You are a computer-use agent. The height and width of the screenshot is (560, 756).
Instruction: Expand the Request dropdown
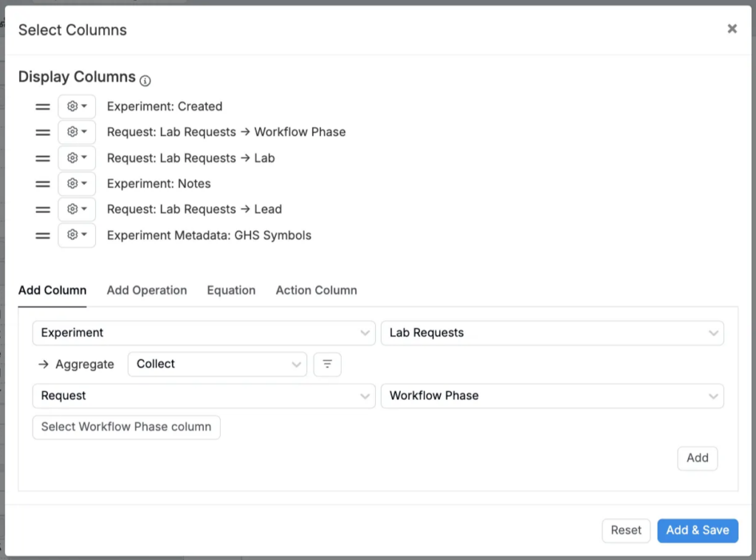click(204, 396)
